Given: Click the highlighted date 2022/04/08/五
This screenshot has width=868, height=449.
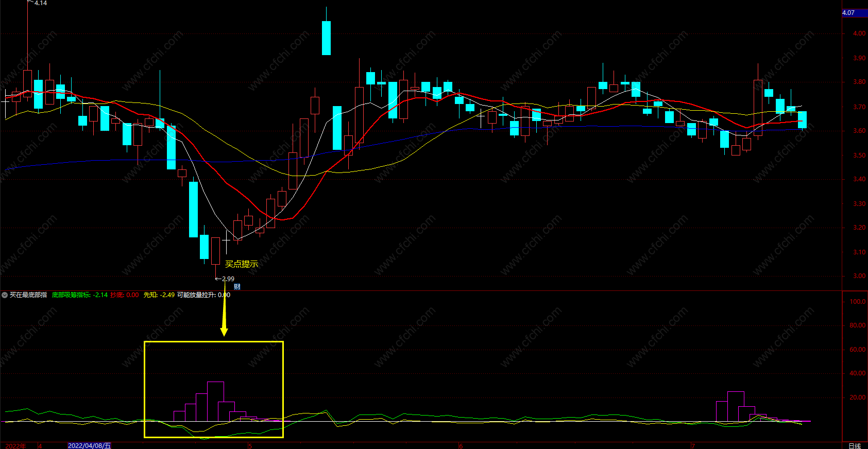Looking at the screenshot, I should [x=89, y=445].
